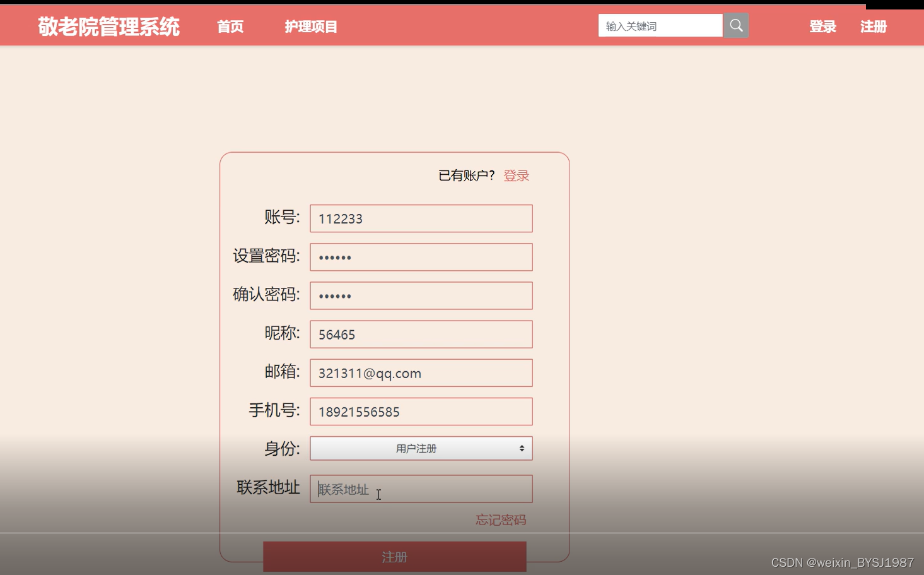Click the 忘记密码 link
The width and height of the screenshot is (924, 575).
click(x=501, y=520)
